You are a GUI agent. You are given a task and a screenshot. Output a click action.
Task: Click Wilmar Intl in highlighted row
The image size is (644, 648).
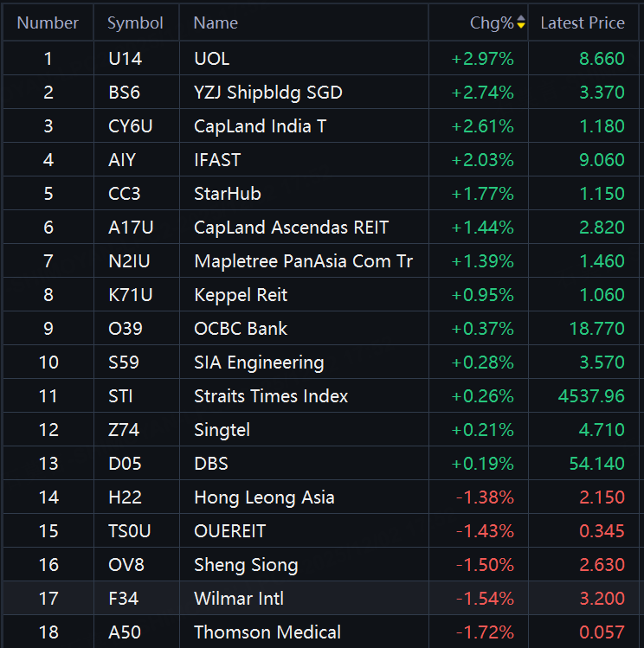point(239,599)
